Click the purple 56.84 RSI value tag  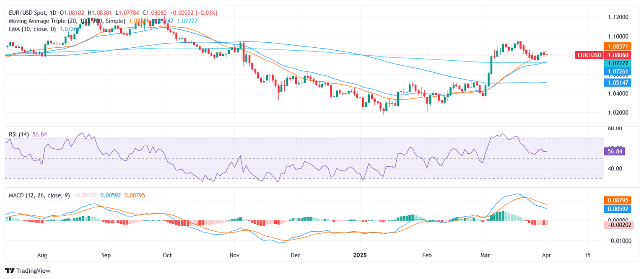pyautogui.click(x=614, y=152)
